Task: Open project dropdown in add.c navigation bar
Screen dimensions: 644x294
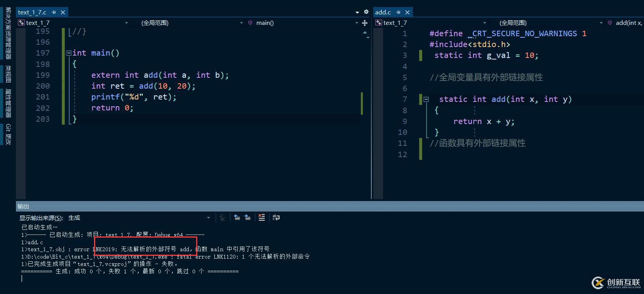Action: [484, 23]
